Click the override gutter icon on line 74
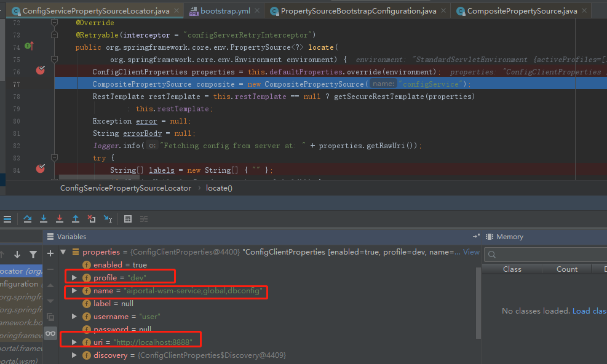Screen dimensions: 607x364 tap(30, 46)
